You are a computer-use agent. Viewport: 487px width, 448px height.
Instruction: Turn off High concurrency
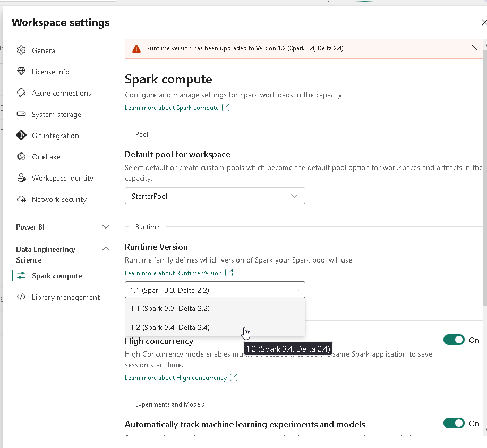click(454, 340)
